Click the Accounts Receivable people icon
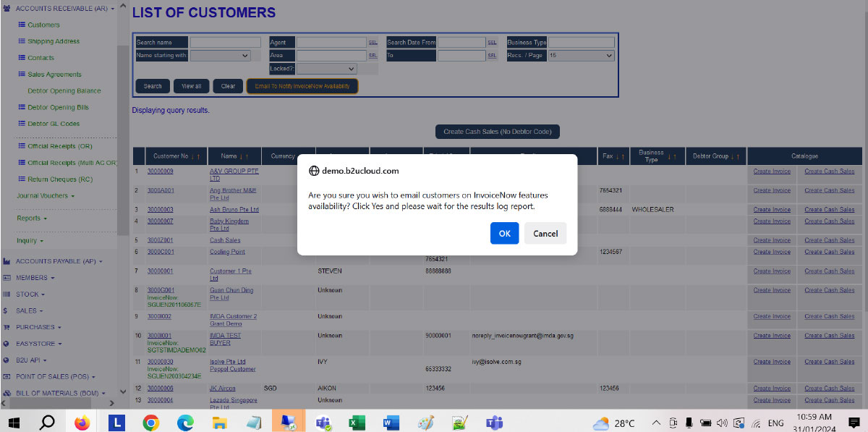Viewport: 868px width, 432px height. (7, 8)
